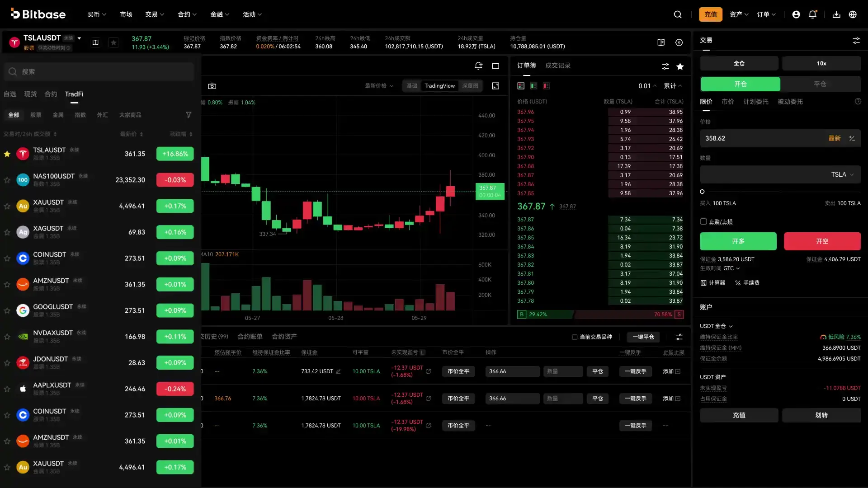Open the TSLAUSDT pair selector caret
Image resolution: width=868 pixels, height=488 pixels.
tap(79, 38)
